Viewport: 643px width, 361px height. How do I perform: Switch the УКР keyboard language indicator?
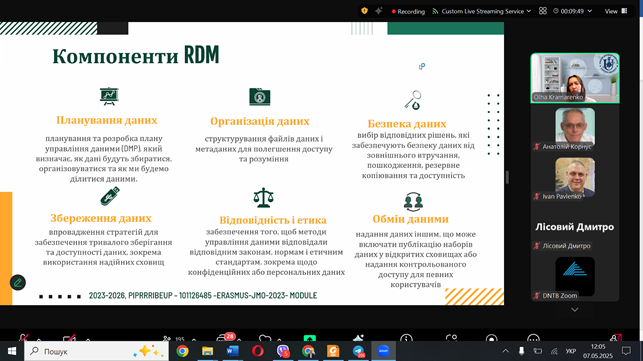[x=570, y=351]
